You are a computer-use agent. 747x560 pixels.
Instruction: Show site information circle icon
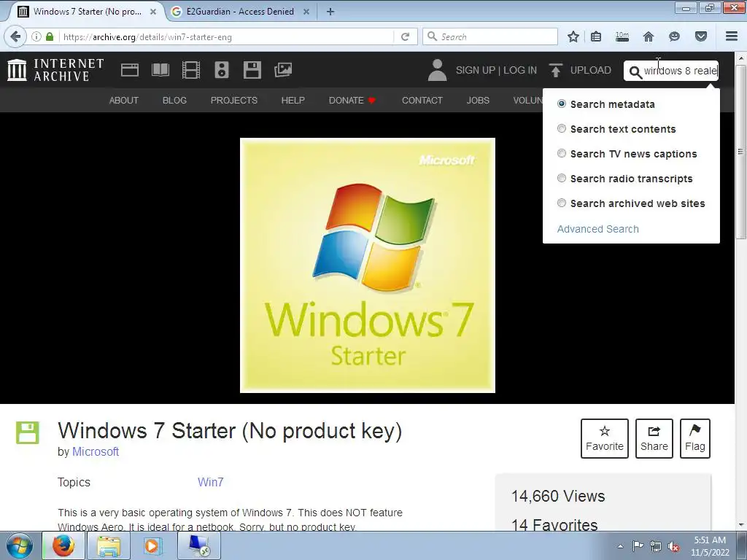coord(36,36)
